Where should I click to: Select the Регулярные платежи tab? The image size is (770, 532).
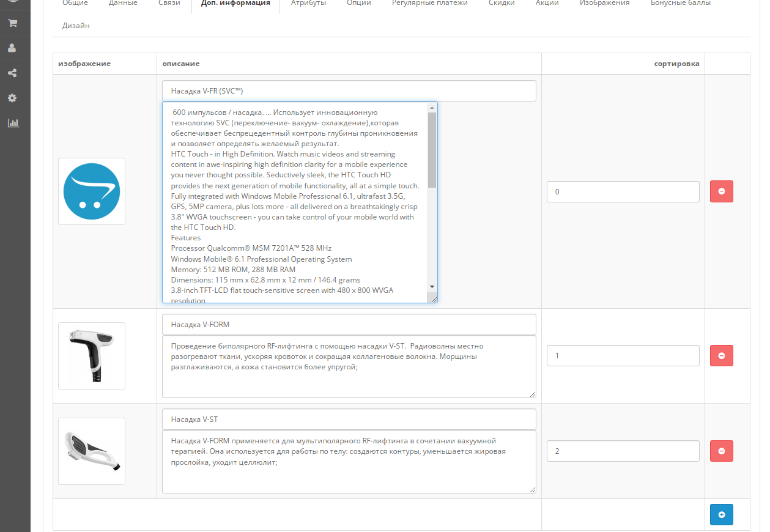tap(429, 3)
